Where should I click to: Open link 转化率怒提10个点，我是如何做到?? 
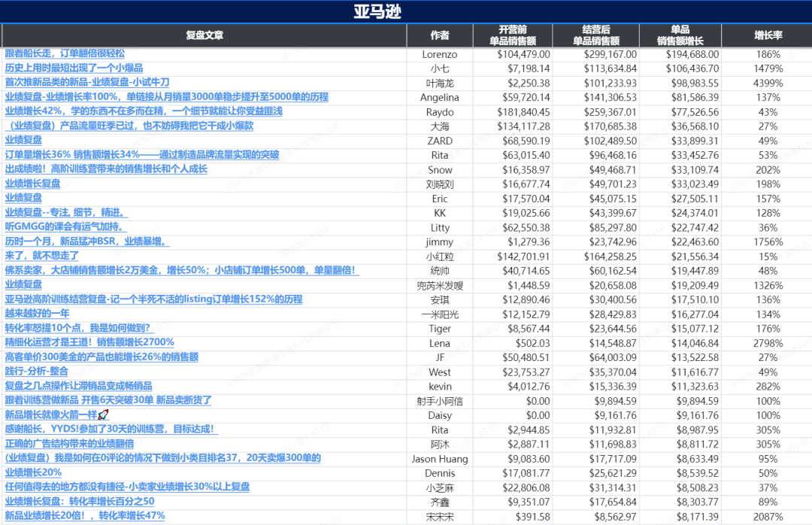[x=79, y=328]
